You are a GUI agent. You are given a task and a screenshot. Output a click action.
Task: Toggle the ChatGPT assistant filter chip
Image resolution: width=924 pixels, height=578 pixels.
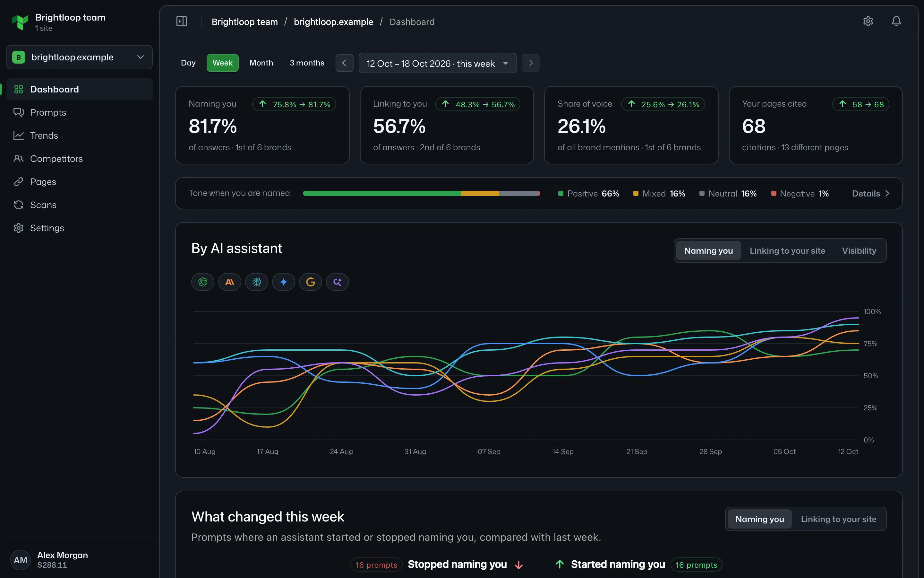(203, 282)
